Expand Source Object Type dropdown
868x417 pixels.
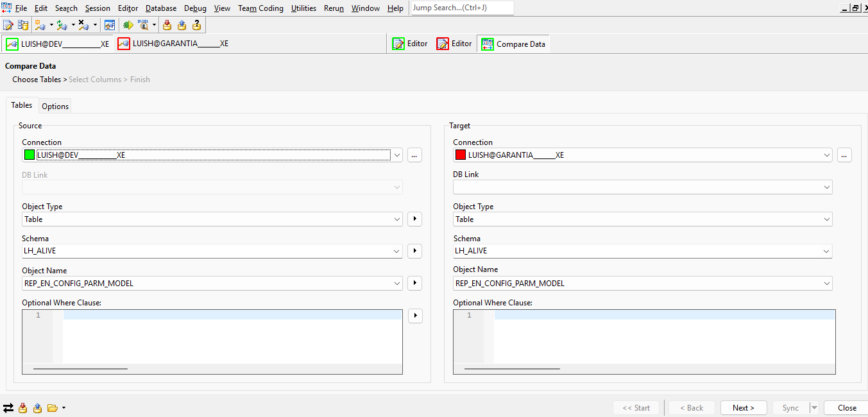click(x=397, y=219)
